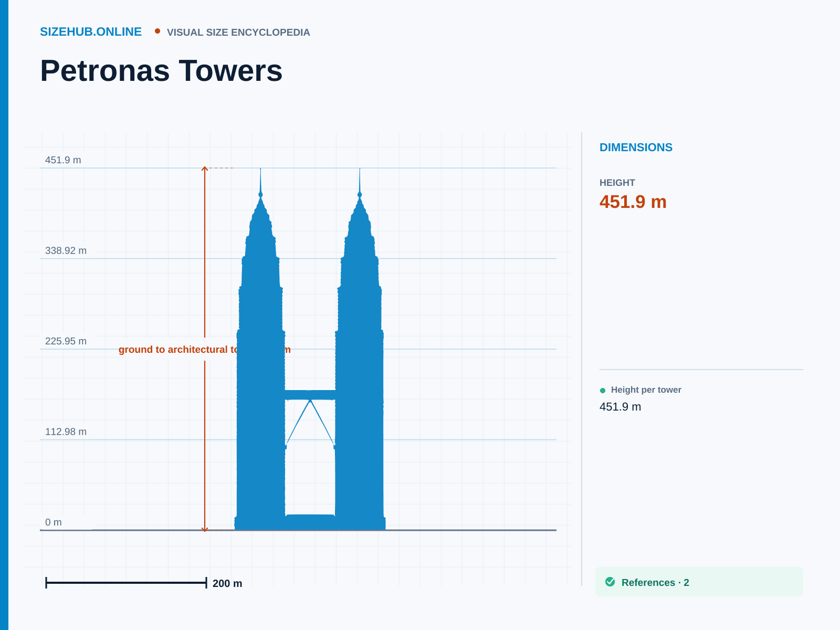
Task: Click the 200 m scale bar label
Action: pyautogui.click(x=227, y=583)
